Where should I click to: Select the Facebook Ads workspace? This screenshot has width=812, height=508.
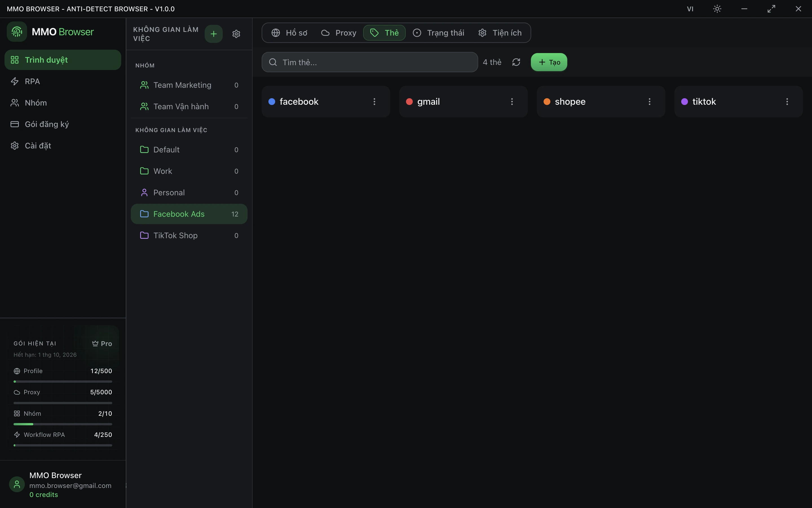(189, 214)
